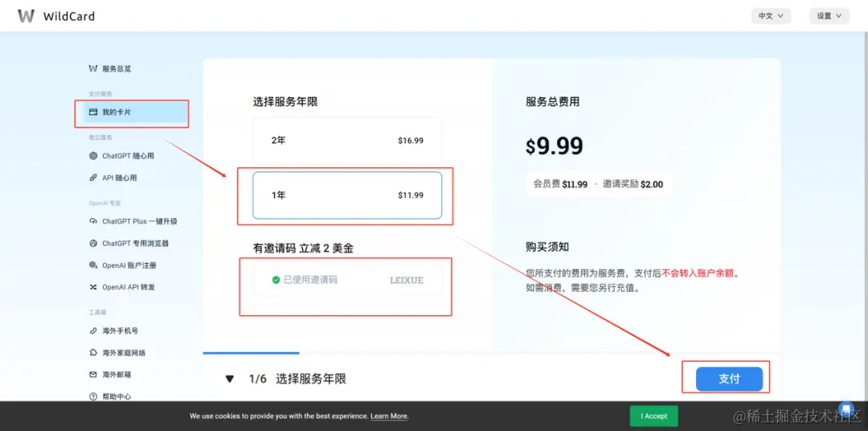Click the $9.99 total fee
868x431 pixels.
(x=554, y=146)
